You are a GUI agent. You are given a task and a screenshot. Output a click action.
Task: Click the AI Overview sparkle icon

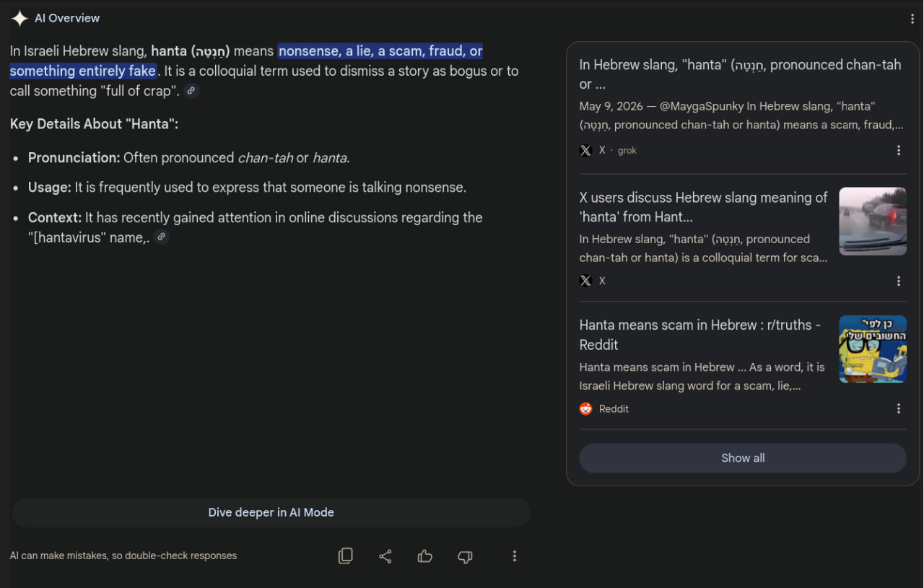click(x=19, y=19)
